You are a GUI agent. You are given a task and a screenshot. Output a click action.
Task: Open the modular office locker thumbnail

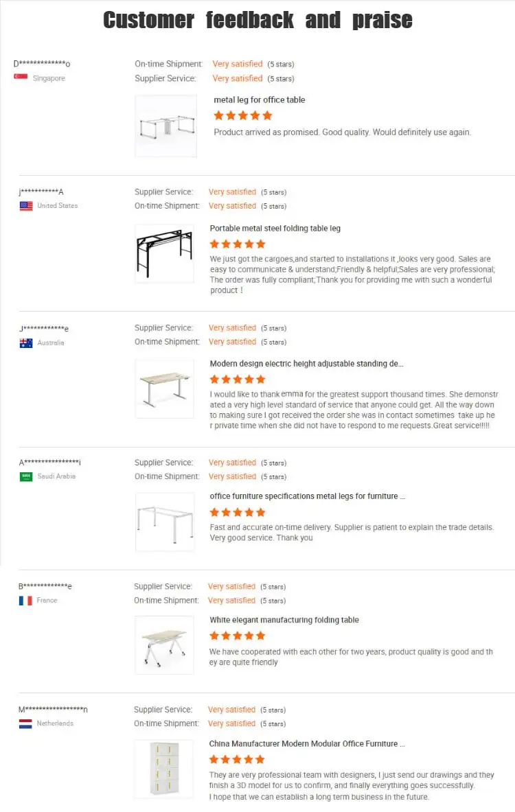[x=164, y=769]
